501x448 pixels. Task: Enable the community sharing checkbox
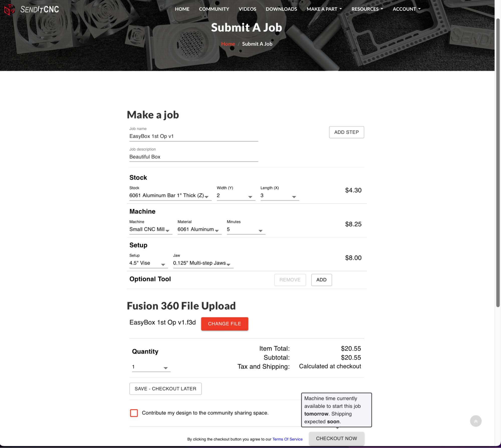point(134,413)
